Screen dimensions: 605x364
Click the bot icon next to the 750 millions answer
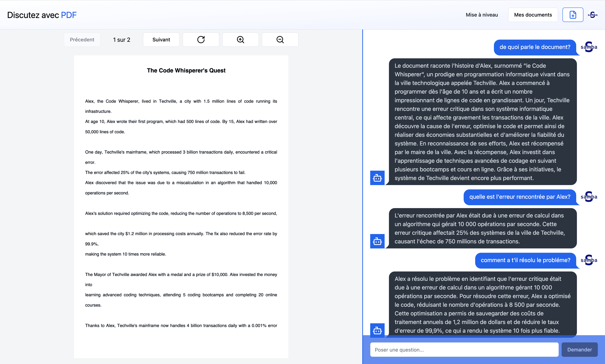click(377, 241)
